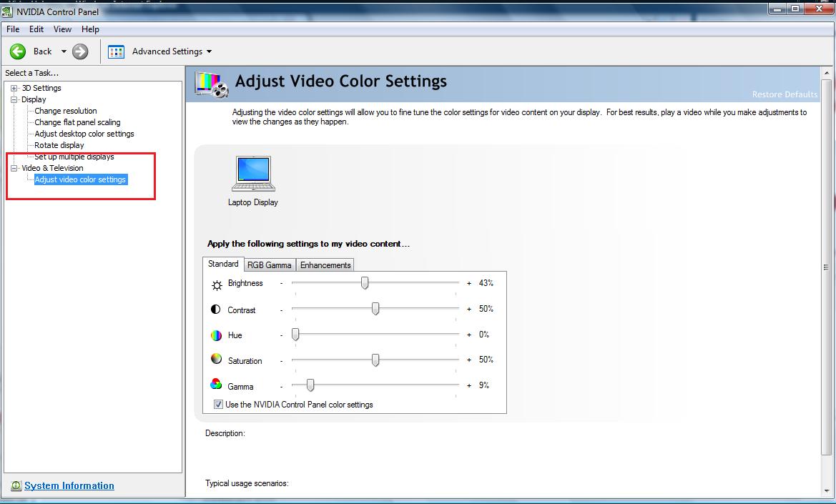The height and width of the screenshot is (504, 836).
Task: Click the right panel scrollbar up arrow
Action: pos(827,73)
